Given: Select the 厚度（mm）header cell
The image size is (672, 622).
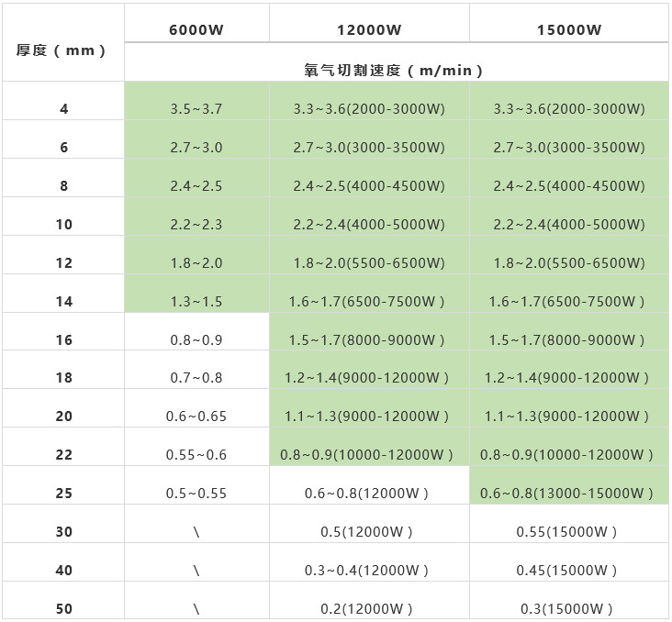Looking at the screenshot, I should pyautogui.click(x=62, y=50).
